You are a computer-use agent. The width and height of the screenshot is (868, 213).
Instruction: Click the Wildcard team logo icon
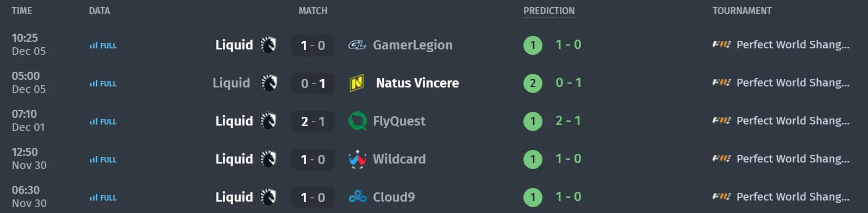pos(357,159)
